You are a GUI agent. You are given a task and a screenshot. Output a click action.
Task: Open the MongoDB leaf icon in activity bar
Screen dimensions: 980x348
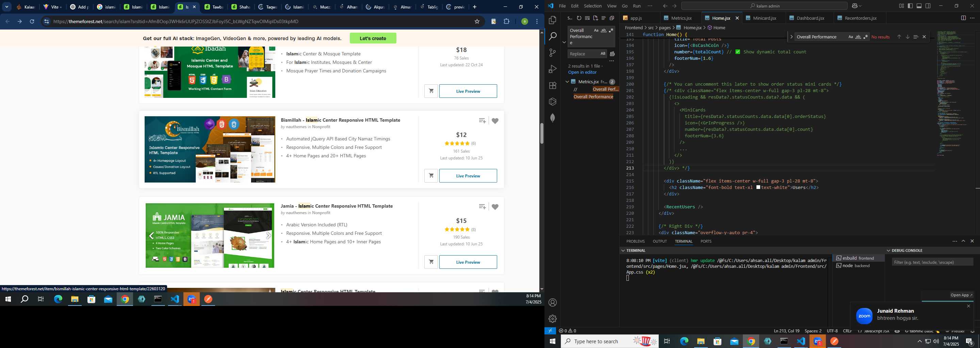click(x=552, y=118)
